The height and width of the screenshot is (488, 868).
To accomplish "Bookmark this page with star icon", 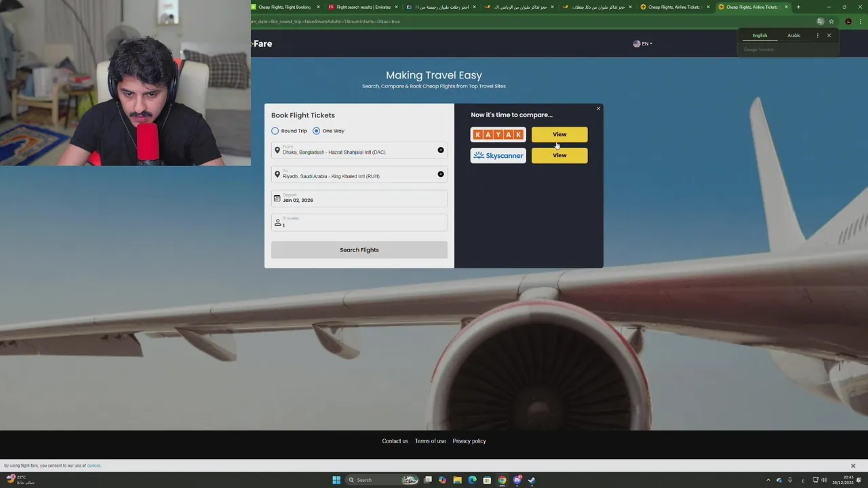I will coord(831,21).
